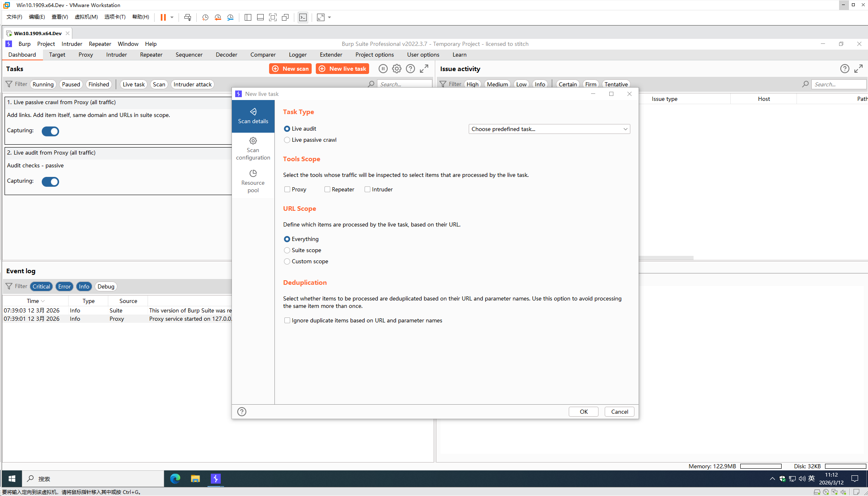Open the Choose predefined task dropdown
Image resolution: width=868 pixels, height=496 pixels.
click(549, 129)
